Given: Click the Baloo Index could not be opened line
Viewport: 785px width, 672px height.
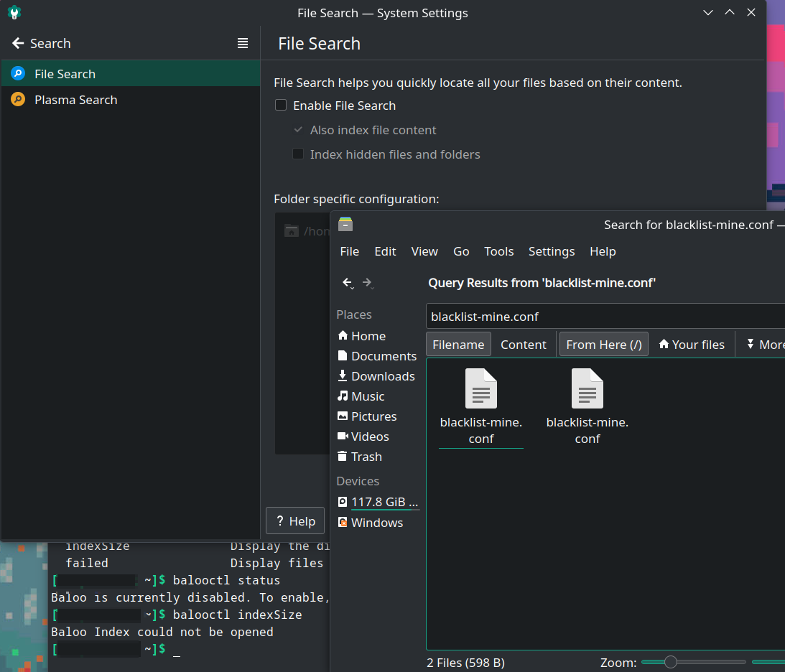Looking at the screenshot, I should point(162,632).
